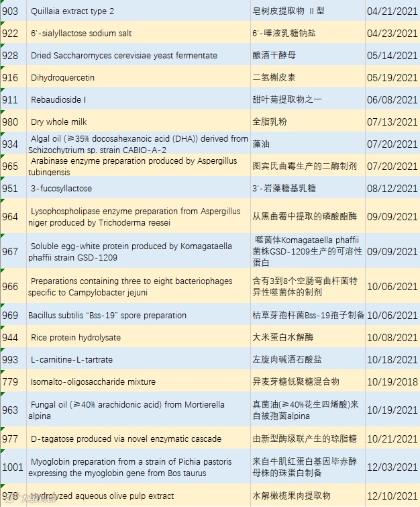Image resolution: width=420 pixels, height=507 pixels.
Task: Click Chinese cell '藻油'
Action: click(x=308, y=144)
